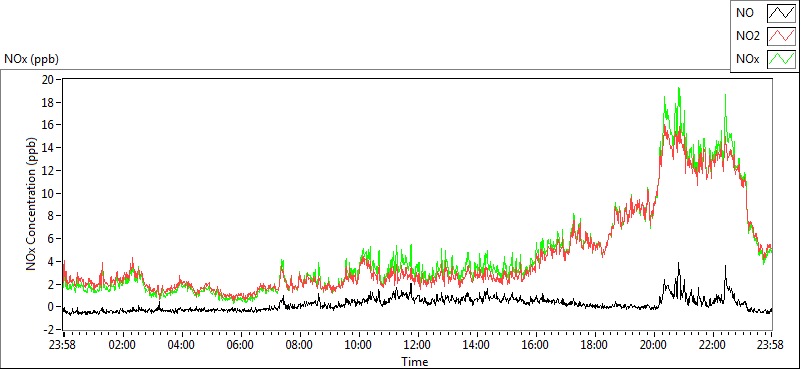Click the 16:00 time axis label
This screenshot has height=369, width=800.
(x=536, y=344)
